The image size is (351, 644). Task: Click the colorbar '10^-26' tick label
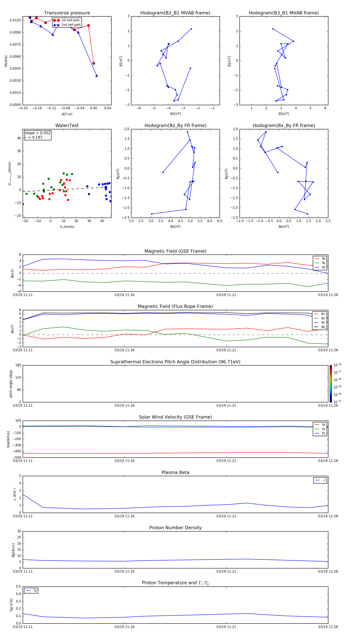tap(337, 365)
